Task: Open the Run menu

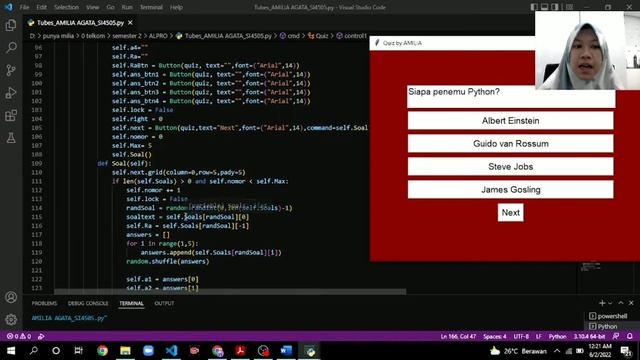Action: tap(127, 7)
